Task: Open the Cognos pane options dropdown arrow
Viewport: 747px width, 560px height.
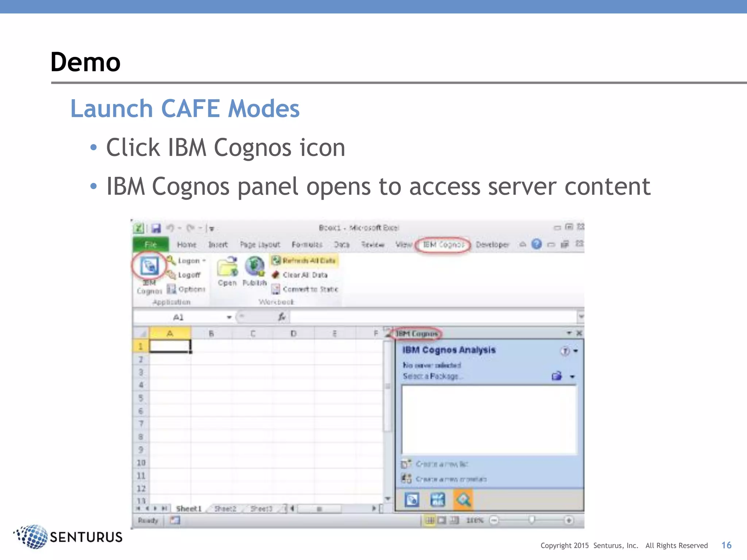Action: [569, 333]
